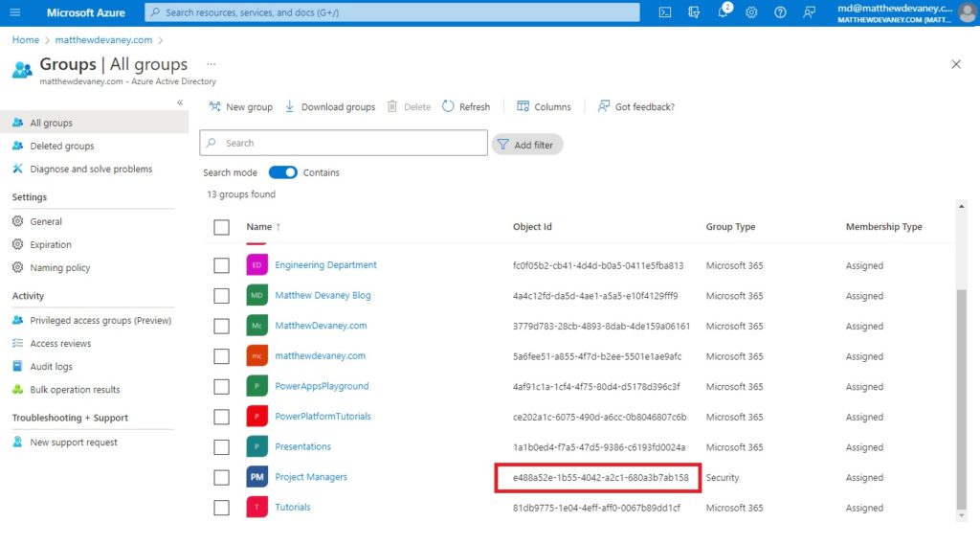Click the Engineering Department ED group avatar
Screen dimensions: 980x545
(256, 265)
